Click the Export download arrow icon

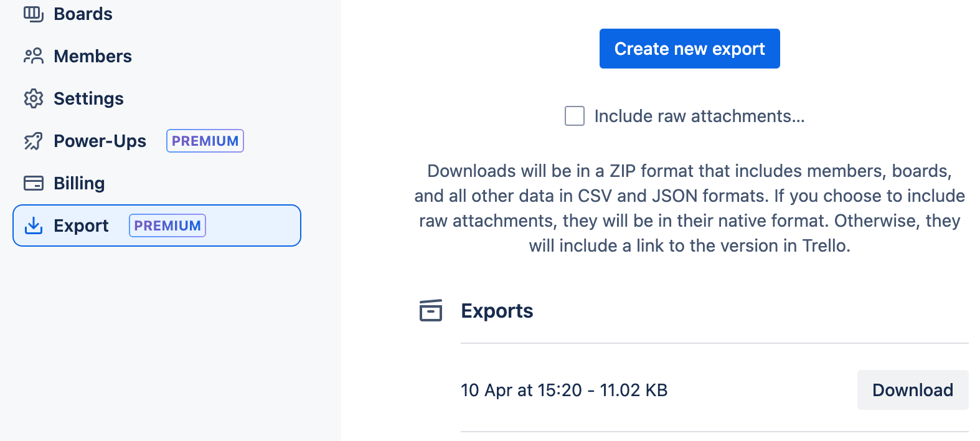point(34,225)
